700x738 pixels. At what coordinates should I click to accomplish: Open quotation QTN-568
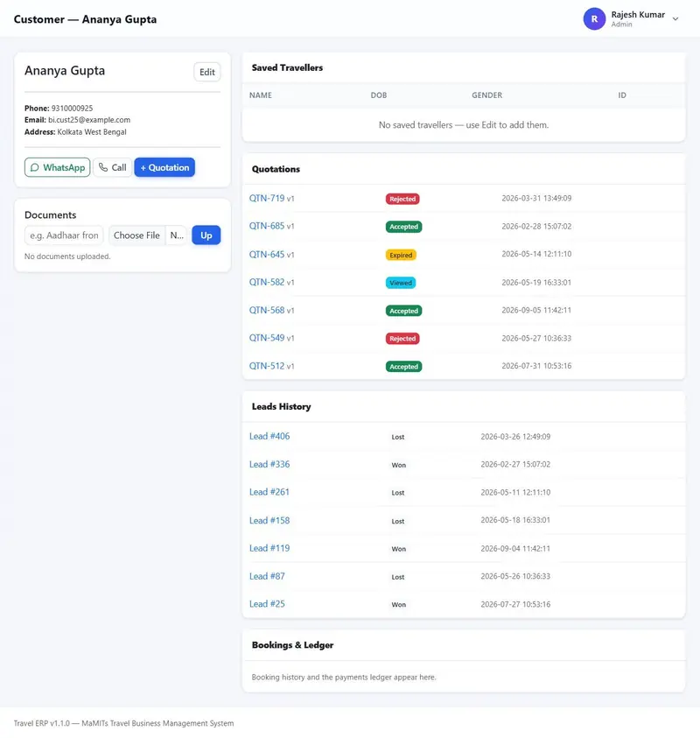coord(267,310)
